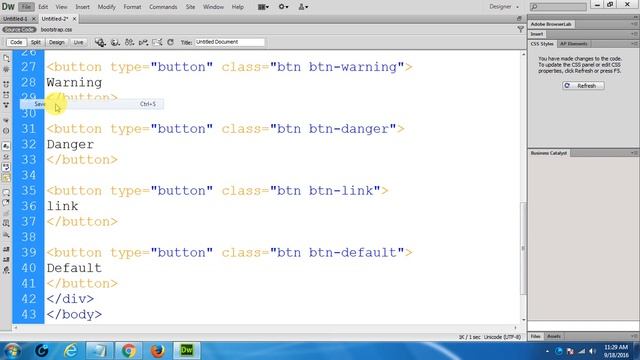Click the Remove Comment coding toolbar icon
Viewport: 640px width, 360px height.
click(6, 203)
